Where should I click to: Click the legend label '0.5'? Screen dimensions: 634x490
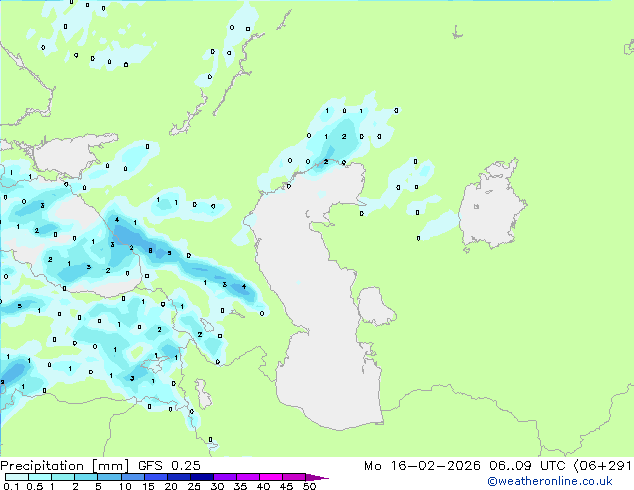click(x=34, y=486)
